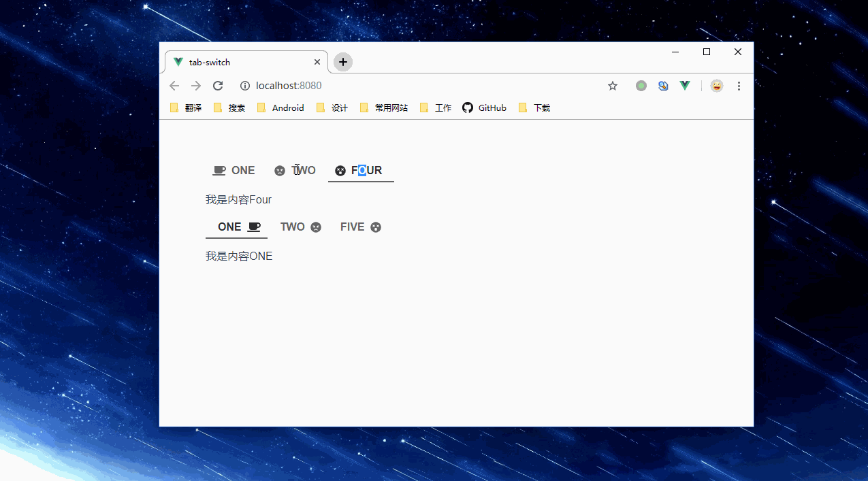The image size is (868, 481).
Task: Open the Chrome three-dot menu
Action: point(739,86)
